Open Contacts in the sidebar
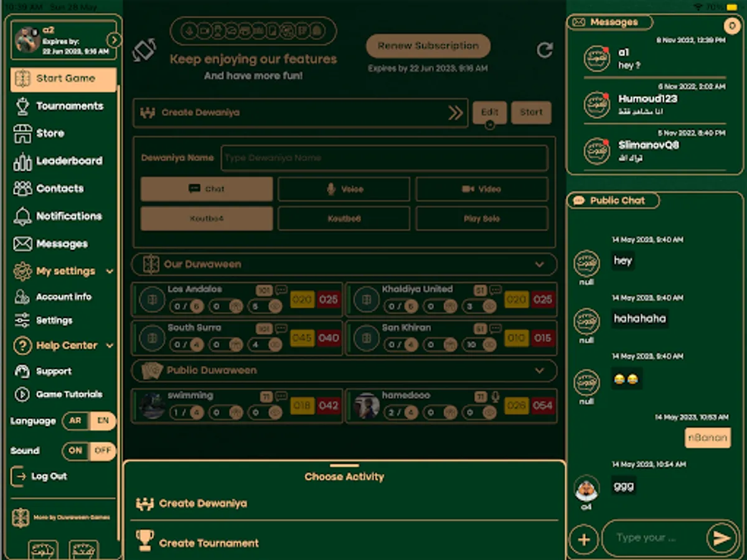This screenshot has height=560, width=747. [x=49, y=189]
